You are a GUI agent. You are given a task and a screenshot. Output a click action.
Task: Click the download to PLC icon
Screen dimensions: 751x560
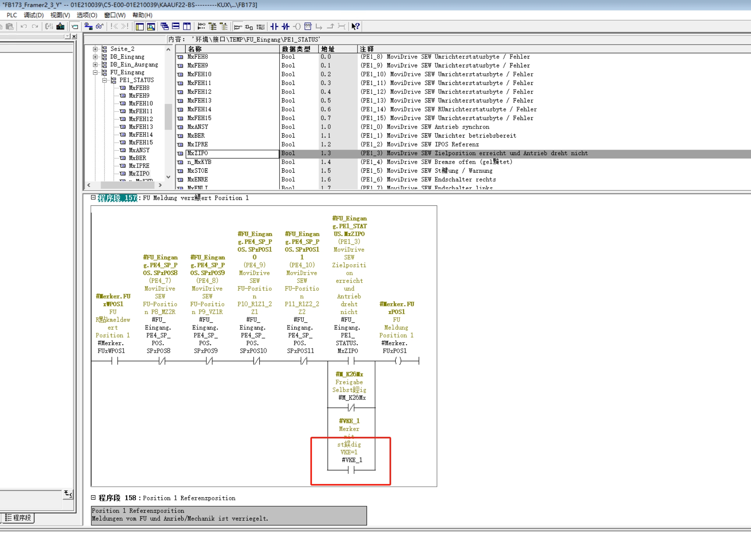click(x=60, y=26)
